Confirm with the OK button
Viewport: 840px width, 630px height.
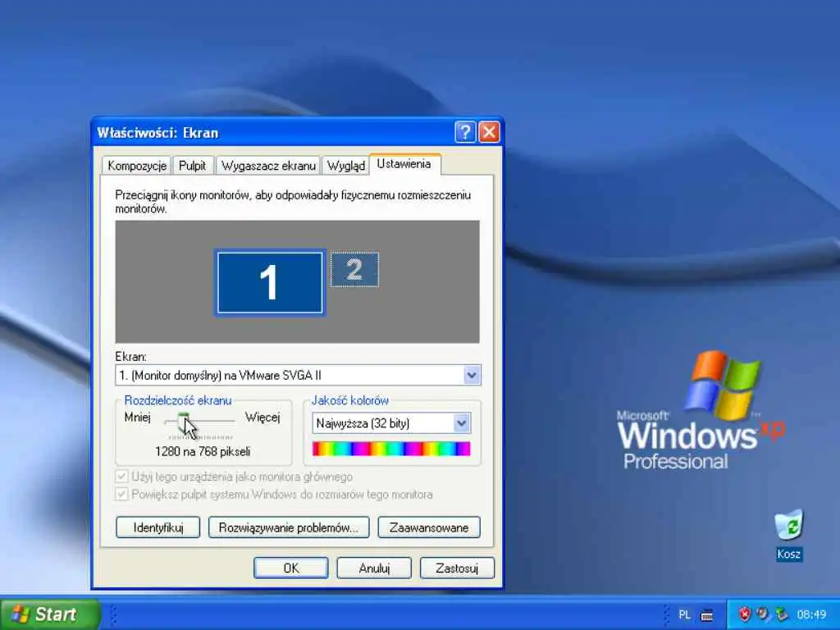291,568
